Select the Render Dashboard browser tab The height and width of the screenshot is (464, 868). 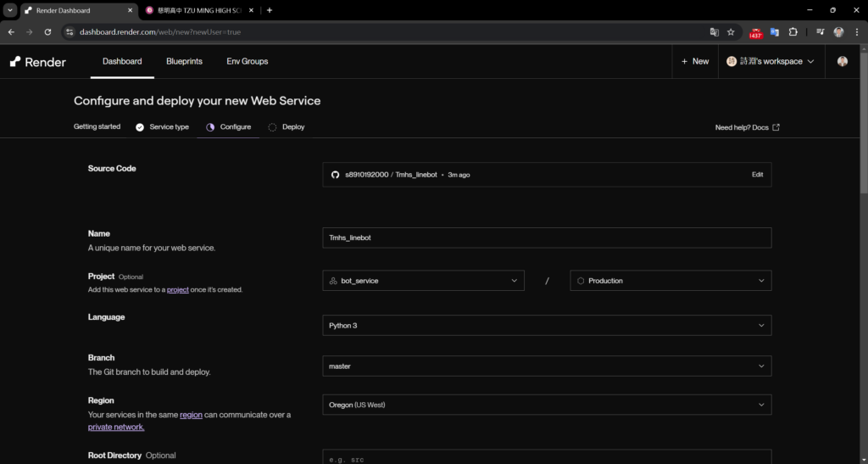coord(79,10)
